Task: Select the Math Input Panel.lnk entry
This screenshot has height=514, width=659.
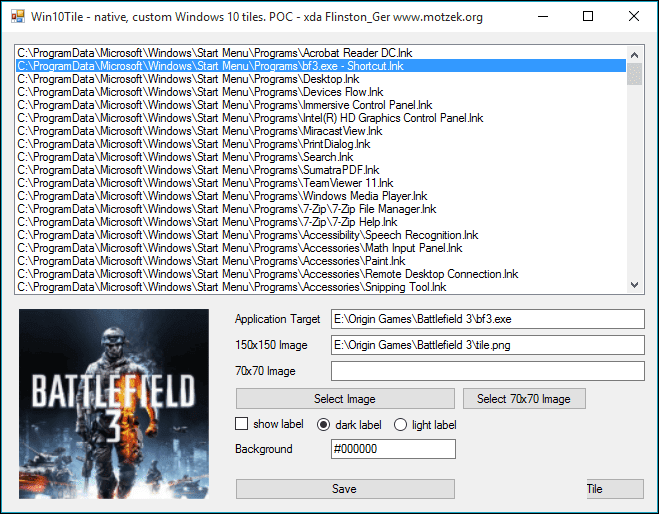Action: pyautogui.click(x=321, y=248)
